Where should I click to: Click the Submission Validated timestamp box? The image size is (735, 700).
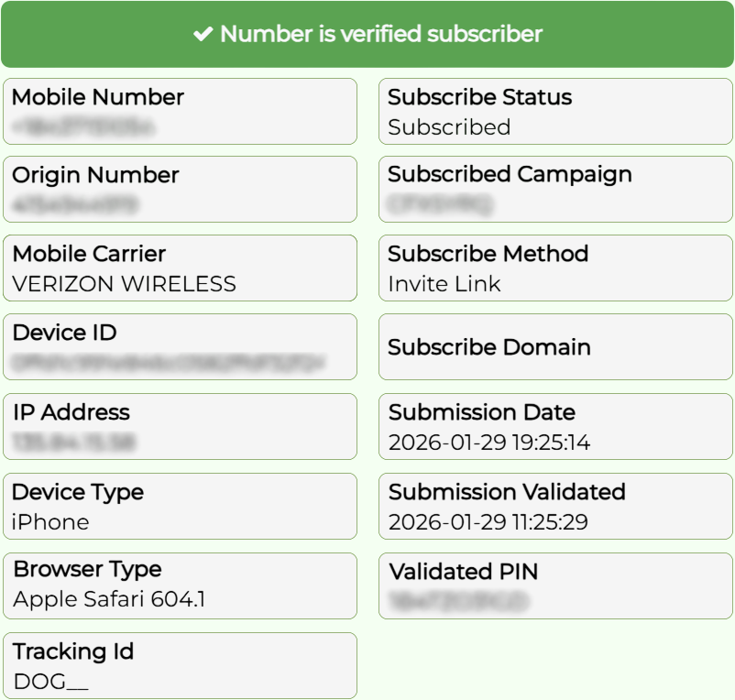click(555, 506)
